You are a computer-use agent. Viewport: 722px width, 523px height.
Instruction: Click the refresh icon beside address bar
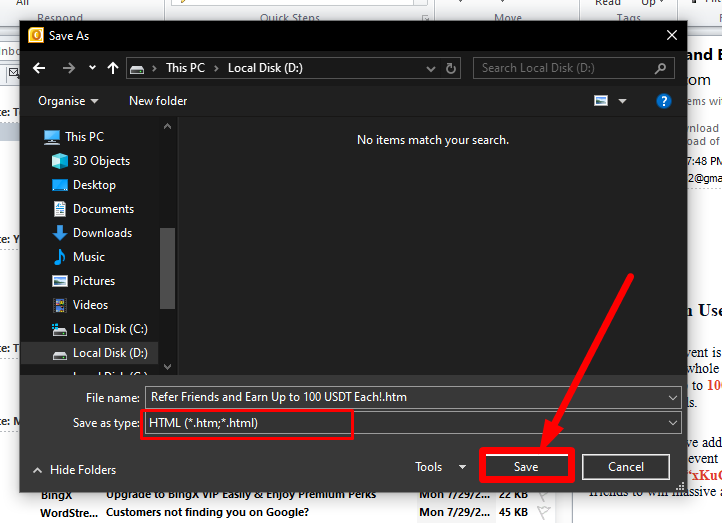pos(452,68)
